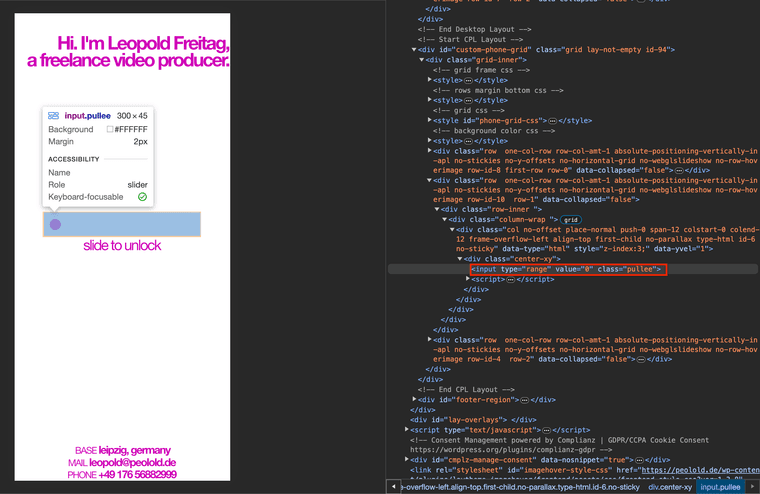Click the purple slide-to-unlock slider handle
The height and width of the screenshot is (494, 760).
[x=55, y=224]
